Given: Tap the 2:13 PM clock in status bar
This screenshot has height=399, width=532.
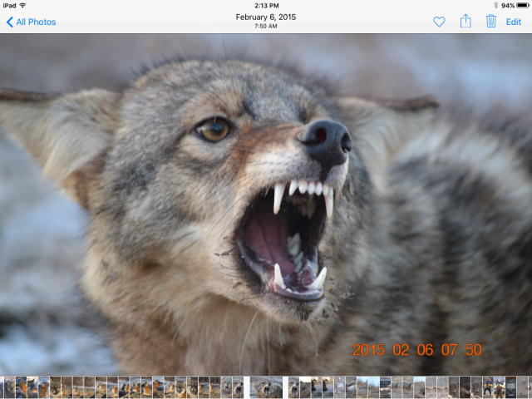Looking at the screenshot, I should tap(267, 6).
